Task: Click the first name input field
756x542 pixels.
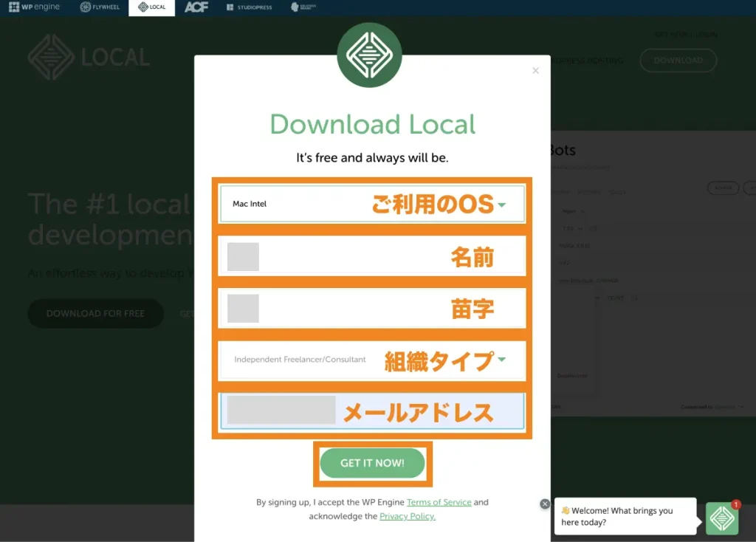Action: point(372,256)
